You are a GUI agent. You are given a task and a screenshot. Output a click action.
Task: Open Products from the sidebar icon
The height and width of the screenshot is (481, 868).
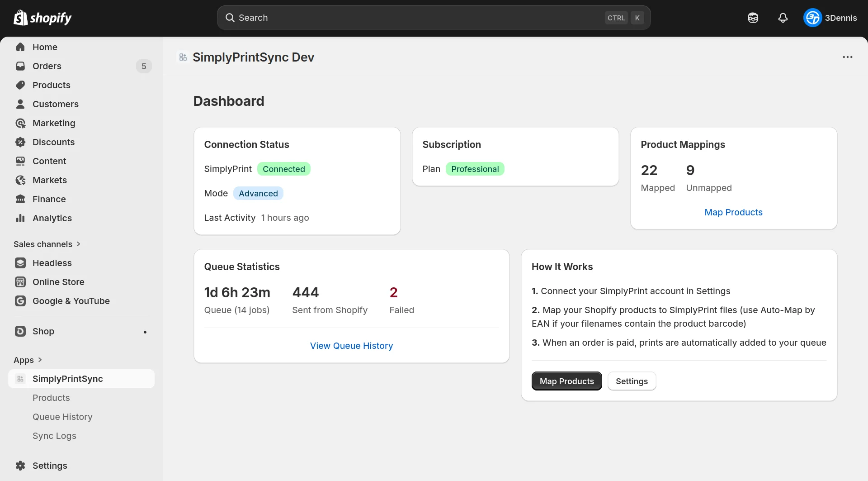[x=20, y=85]
